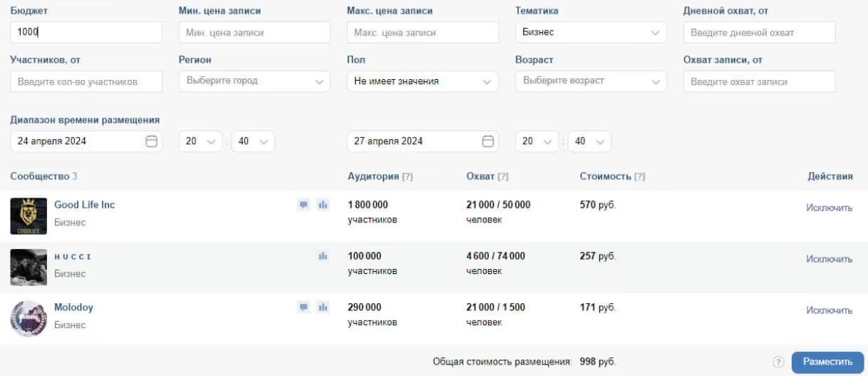Exclude Good Life Inc via Исключить link
The image size is (868, 376).
[829, 208]
